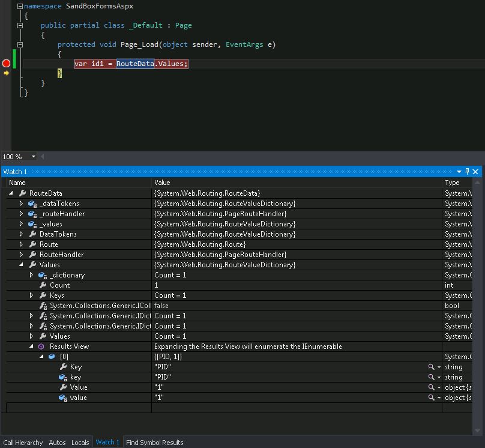Close the Watch 1 panel
The height and width of the screenshot is (448, 485).
[x=476, y=172]
